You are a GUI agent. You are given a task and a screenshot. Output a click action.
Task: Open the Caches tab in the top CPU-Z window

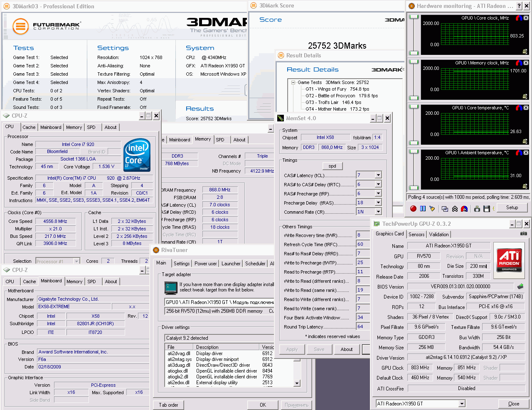click(29, 127)
